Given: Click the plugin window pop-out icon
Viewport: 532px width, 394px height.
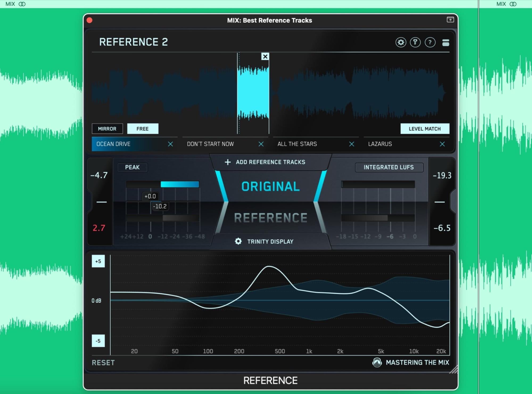Looking at the screenshot, I should [x=450, y=20].
